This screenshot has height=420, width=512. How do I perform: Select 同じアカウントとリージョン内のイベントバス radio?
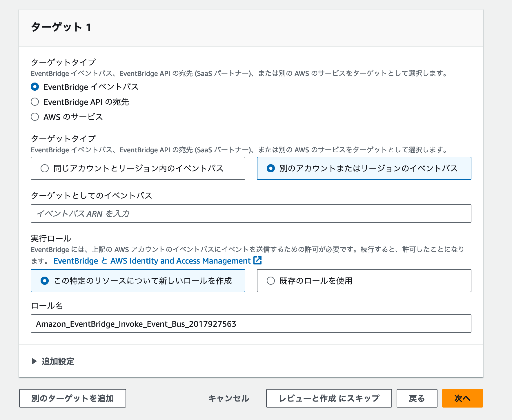(x=45, y=168)
